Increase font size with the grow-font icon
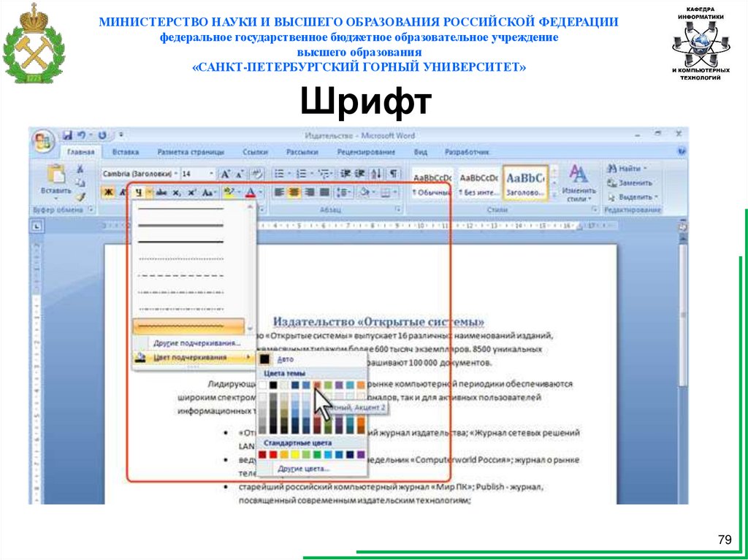 [x=224, y=174]
